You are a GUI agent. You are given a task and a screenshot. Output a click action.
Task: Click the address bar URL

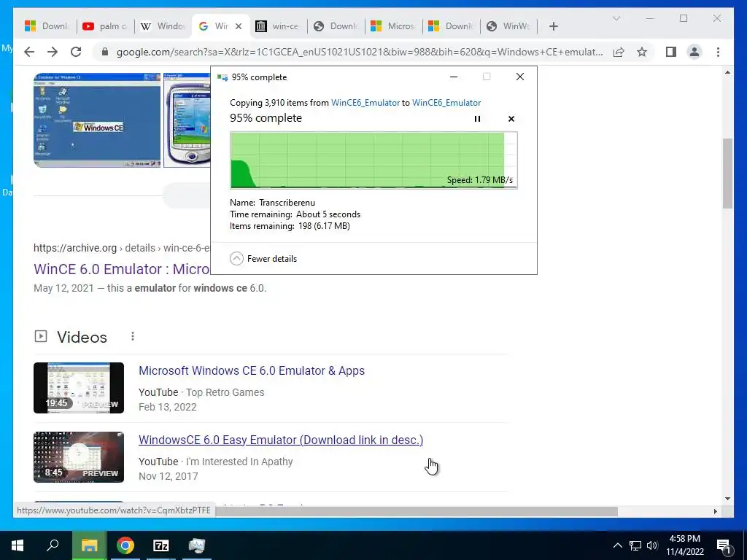[360, 52]
